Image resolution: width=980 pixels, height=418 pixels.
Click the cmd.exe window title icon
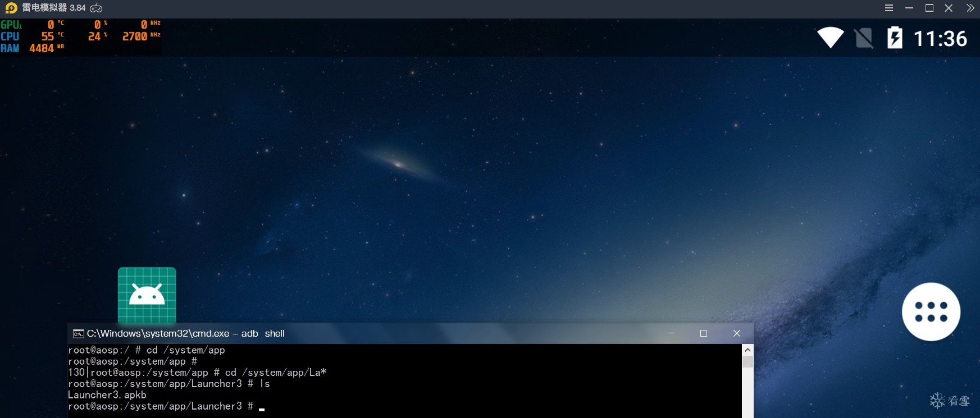[x=79, y=334]
